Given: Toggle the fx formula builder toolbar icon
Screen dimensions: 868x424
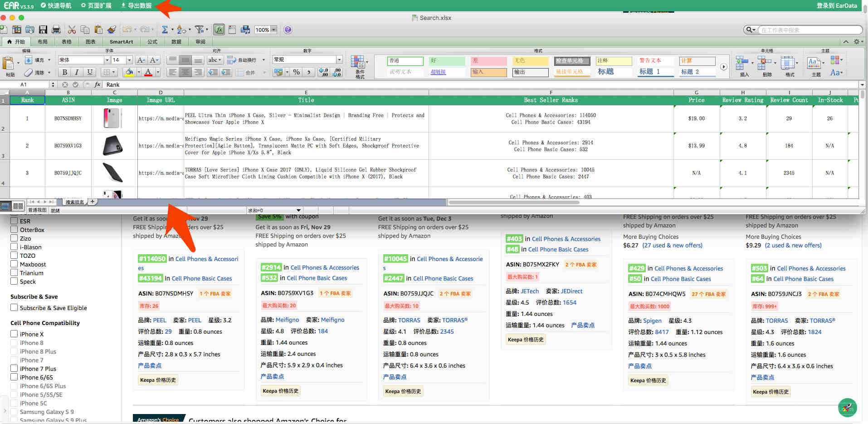Looking at the screenshot, I should click(219, 30).
